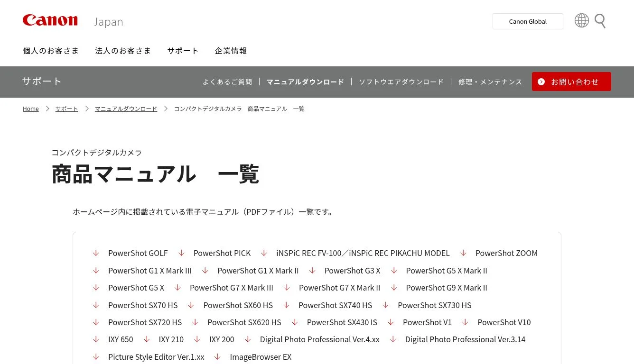Click the お問い合わせ button
The image size is (634, 364).
[571, 82]
